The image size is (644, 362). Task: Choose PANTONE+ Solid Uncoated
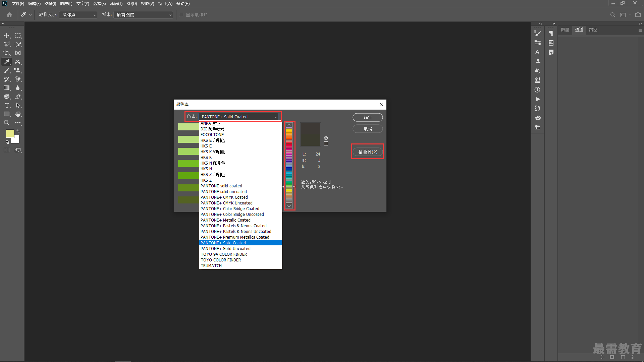(240, 249)
